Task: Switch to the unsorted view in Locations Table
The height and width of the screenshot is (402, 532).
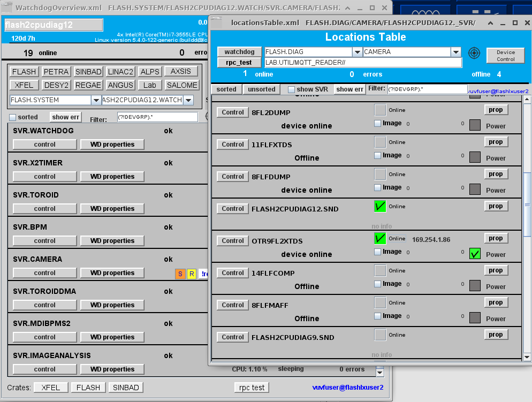Action: 261,89
